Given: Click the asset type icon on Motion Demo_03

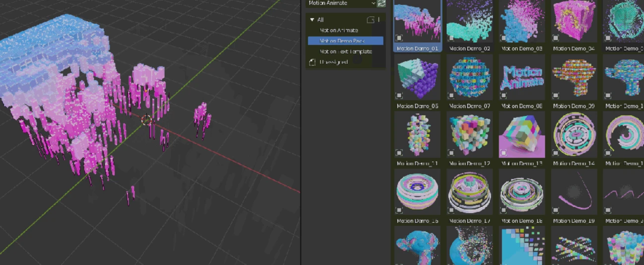Looking at the screenshot, I should (504, 38).
